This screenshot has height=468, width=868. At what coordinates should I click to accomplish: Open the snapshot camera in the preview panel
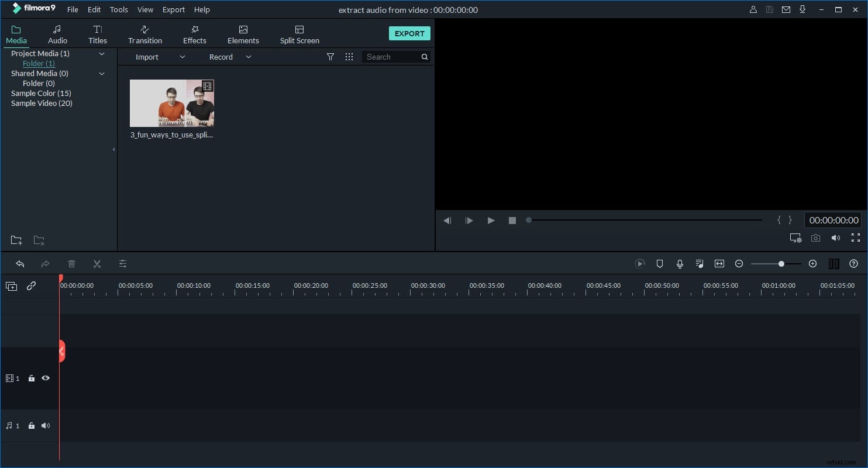pos(815,238)
